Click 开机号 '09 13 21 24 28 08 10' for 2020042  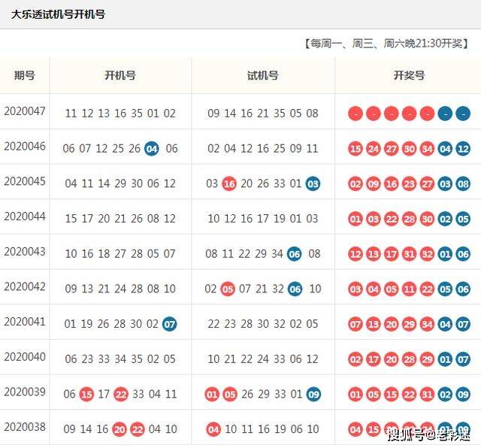point(120,289)
